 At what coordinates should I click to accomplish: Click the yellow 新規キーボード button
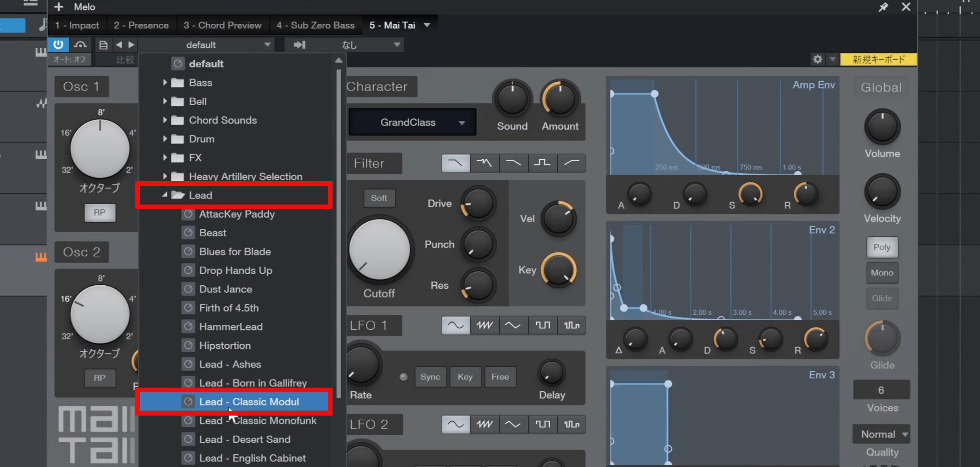[x=878, y=59]
